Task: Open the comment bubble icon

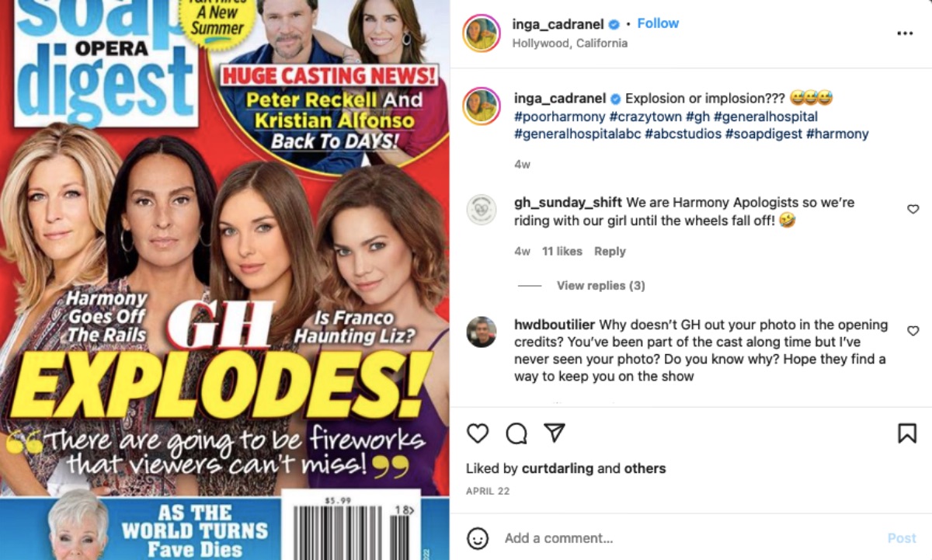Action: [x=516, y=433]
